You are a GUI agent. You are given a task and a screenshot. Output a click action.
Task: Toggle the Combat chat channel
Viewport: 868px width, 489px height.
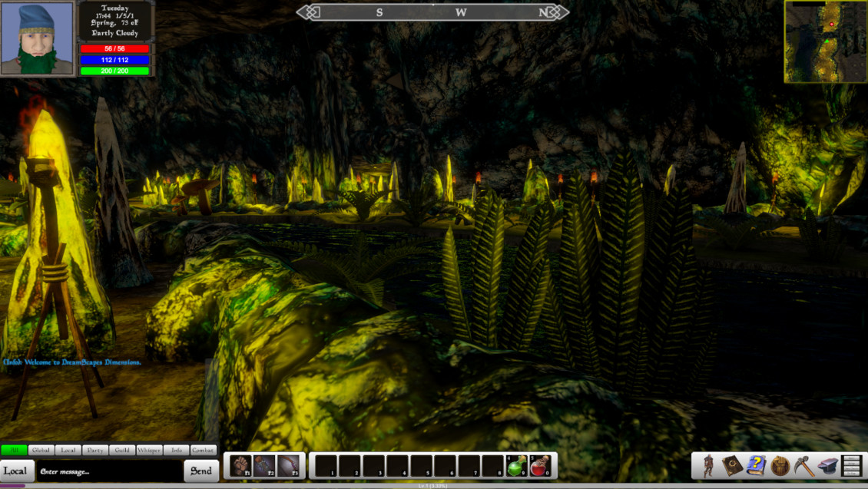[x=204, y=451]
